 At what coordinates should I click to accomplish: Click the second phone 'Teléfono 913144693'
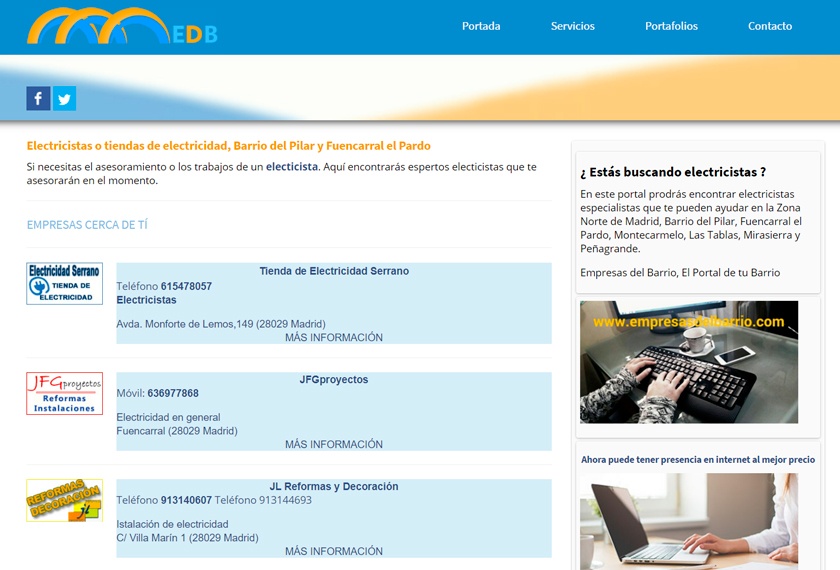tap(263, 500)
